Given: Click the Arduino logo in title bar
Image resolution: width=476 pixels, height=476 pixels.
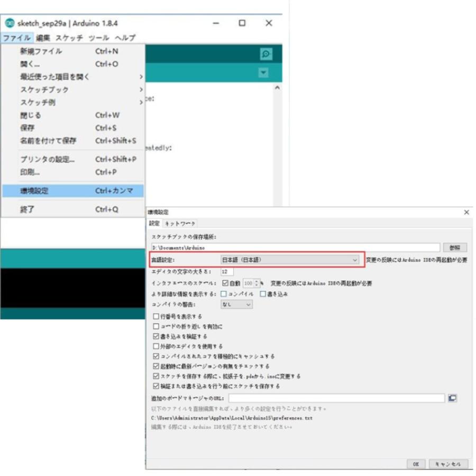Looking at the screenshot, I should coord(10,23).
